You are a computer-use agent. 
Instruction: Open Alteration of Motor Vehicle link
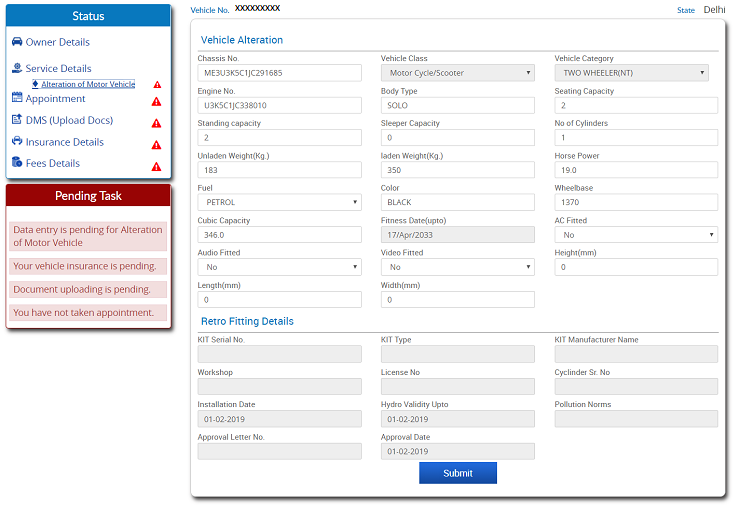pos(88,84)
